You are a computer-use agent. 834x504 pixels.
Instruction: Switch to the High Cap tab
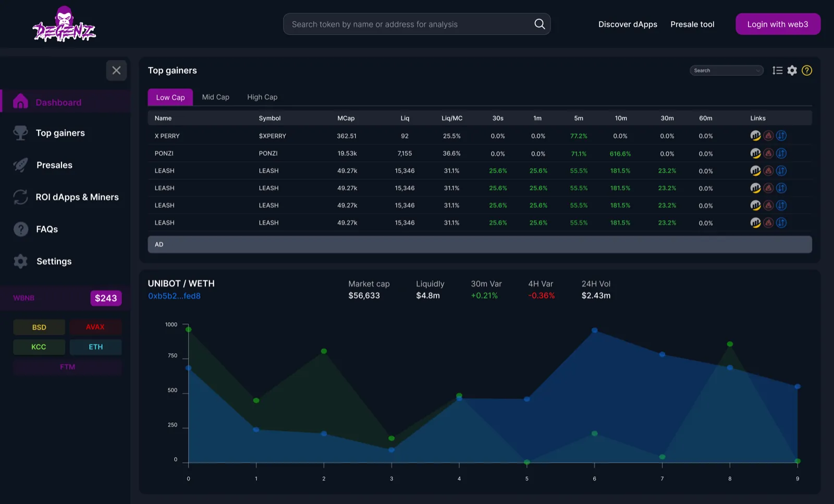pos(262,97)
